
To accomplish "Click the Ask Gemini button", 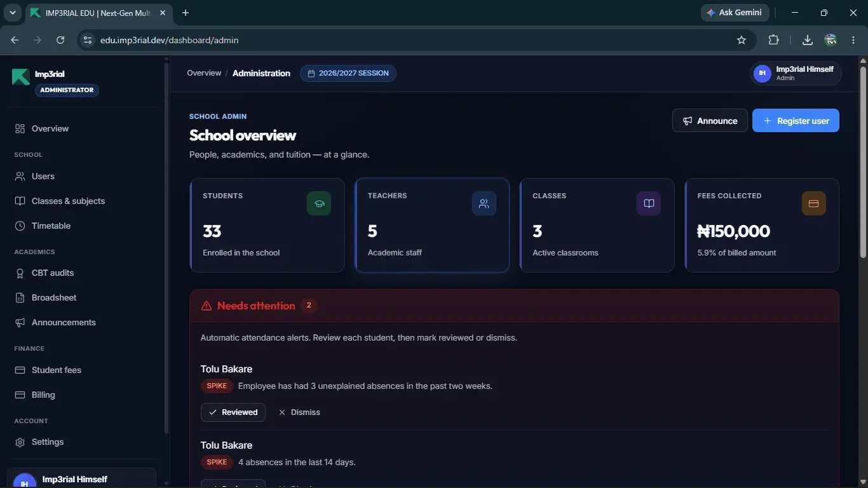I will (x=735, y=13).
